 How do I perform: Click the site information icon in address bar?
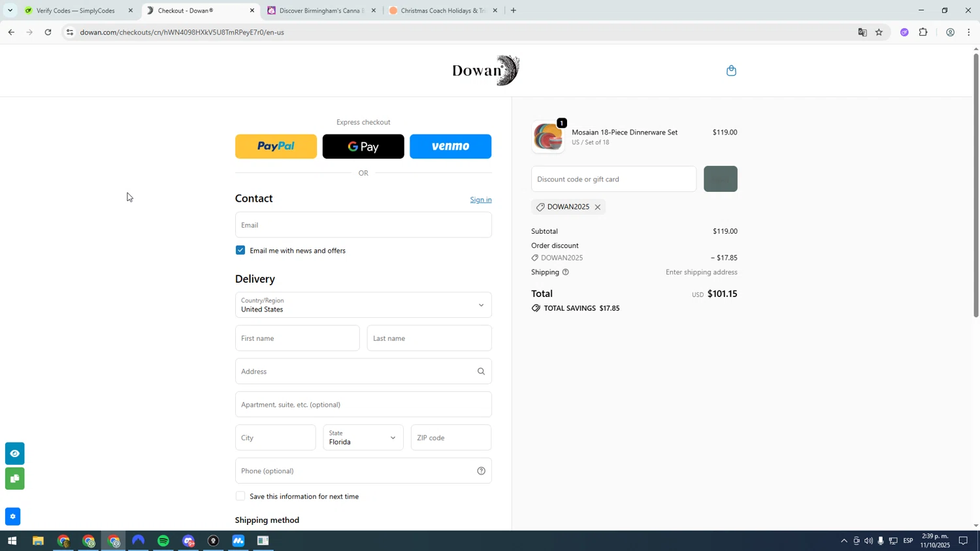70,32
